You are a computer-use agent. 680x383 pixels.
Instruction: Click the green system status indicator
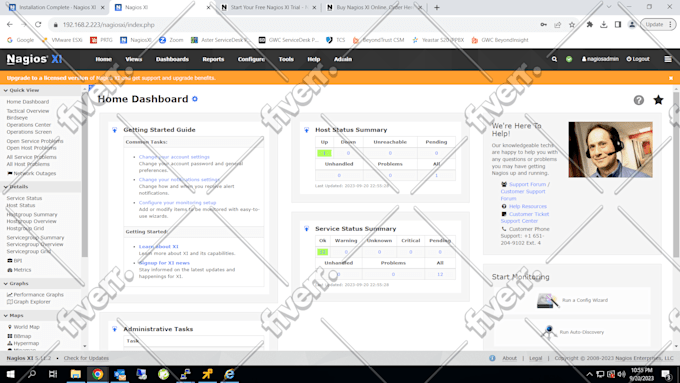click(569, 59)
